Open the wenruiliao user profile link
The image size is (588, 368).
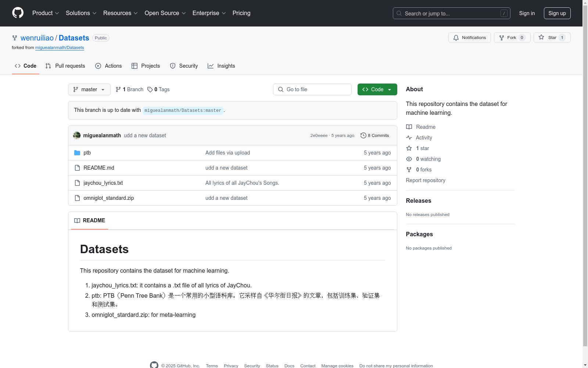[x=37, y=38]
